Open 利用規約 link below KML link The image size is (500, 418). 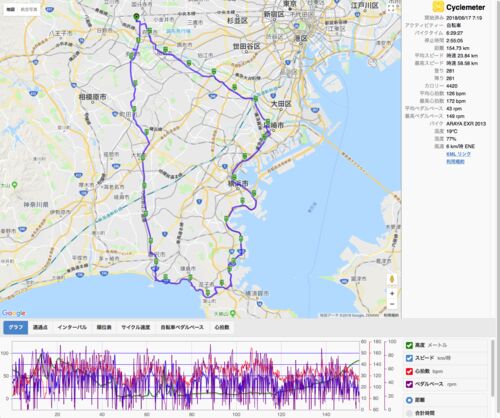point(455,162)
